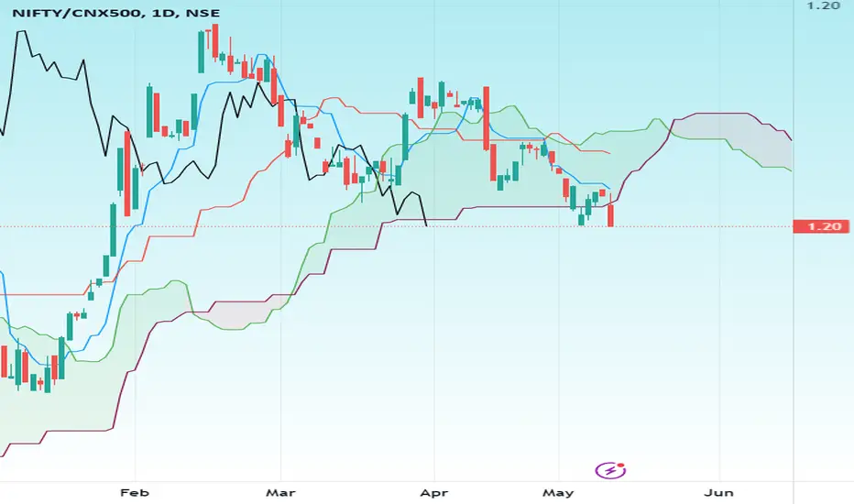Click the tall red candle in mid-April
This screenshot has width=854, height=504.
pyautogui.click(x=486, y=118)
